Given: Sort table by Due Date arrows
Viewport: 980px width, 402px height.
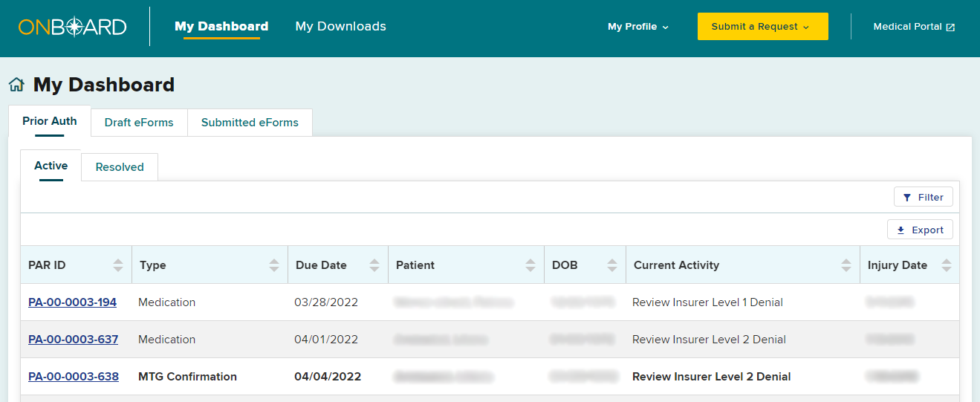Looking at the screenshot, I should tap(374, 265).
